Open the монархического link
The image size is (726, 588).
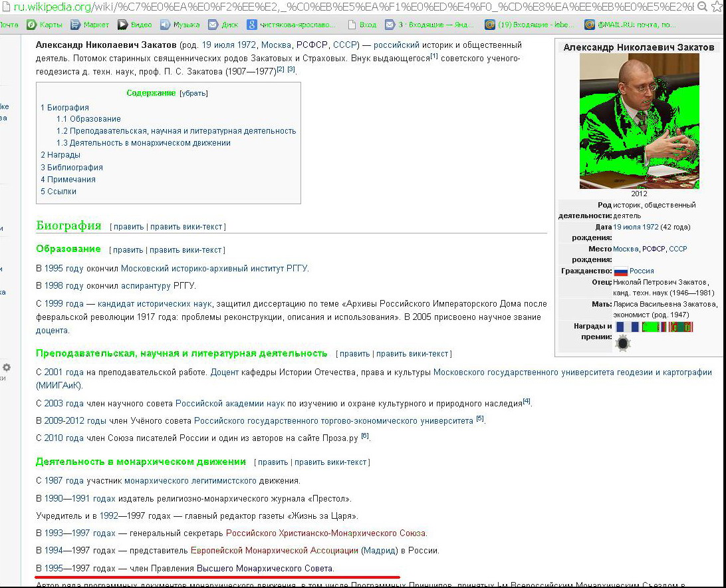[156, 481]
